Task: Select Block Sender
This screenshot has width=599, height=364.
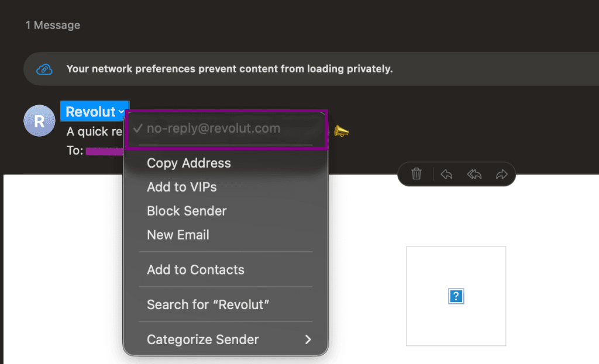Action: pyautogui.click(x=187, y=211)
